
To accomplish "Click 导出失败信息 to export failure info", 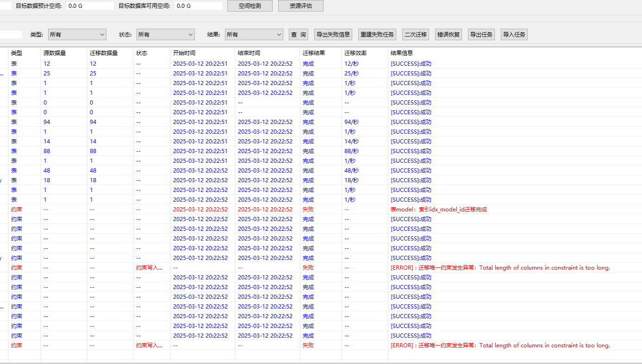I will [333, 34].
